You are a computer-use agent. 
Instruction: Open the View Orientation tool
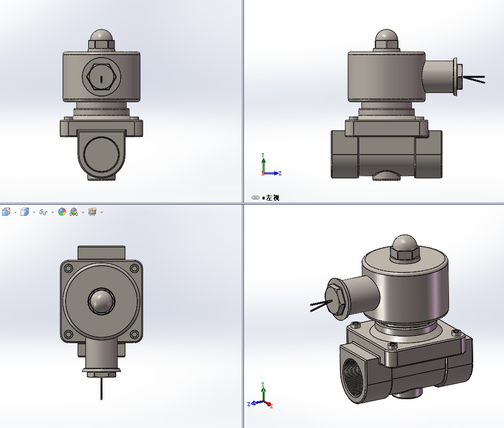coord(6,212)
